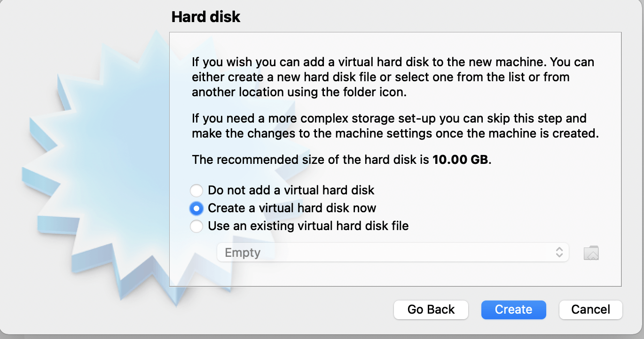Click the up-down chevron arrows on disk dropdown
644x339 pixels.
(x=559, y=253)
